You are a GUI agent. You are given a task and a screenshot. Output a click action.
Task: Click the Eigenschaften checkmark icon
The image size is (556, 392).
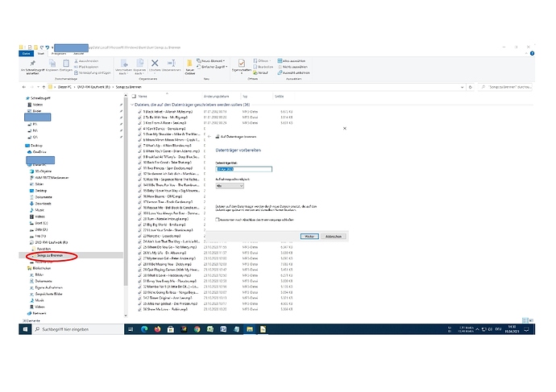[x=242, y=63]
